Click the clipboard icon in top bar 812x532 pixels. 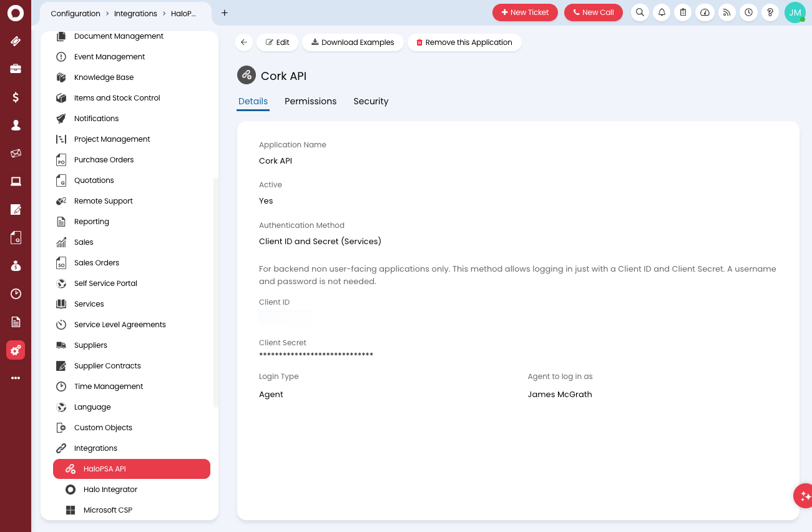pos(683,12)
